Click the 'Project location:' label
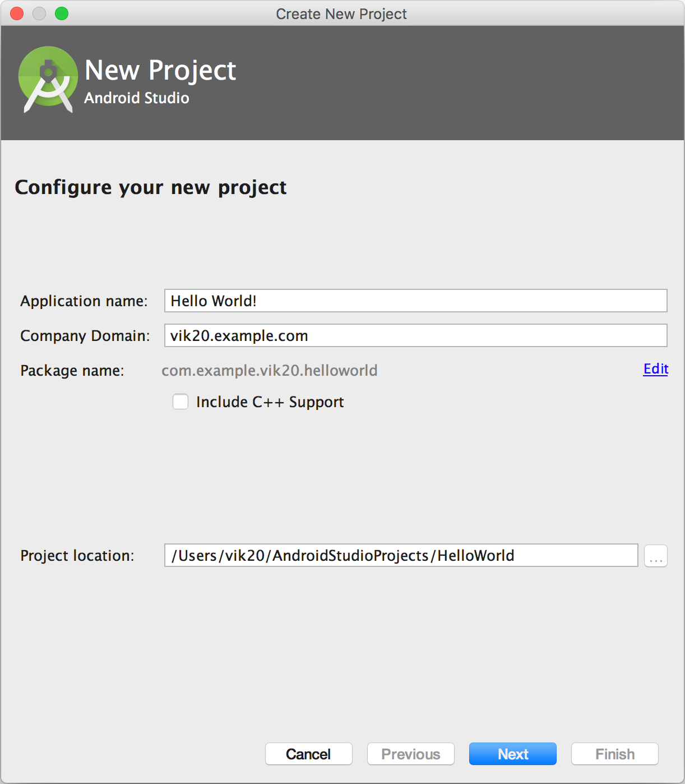Viewport: 685px width, 784px height. (x=77, y=556)
